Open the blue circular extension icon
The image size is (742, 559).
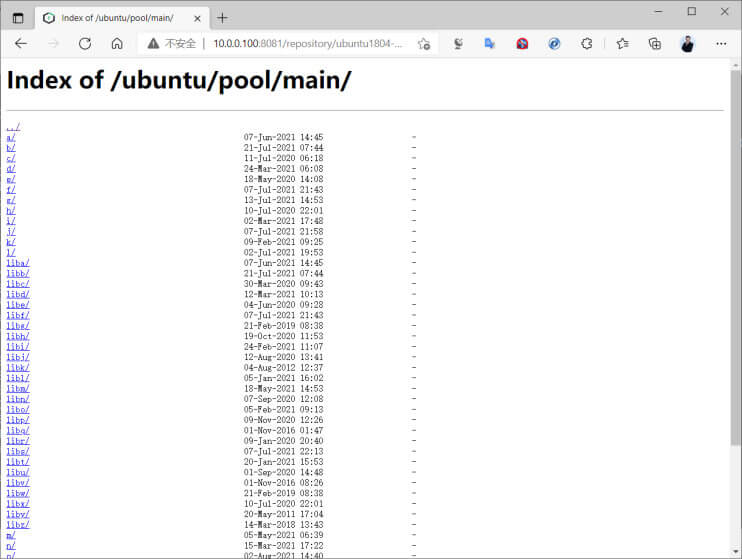[x=554, y=44]
